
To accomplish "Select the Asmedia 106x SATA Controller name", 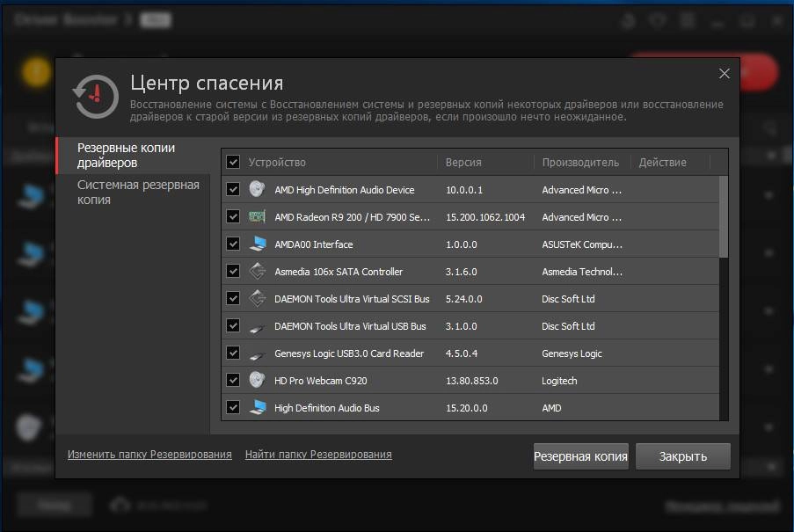I will click(x=339, y=272).
